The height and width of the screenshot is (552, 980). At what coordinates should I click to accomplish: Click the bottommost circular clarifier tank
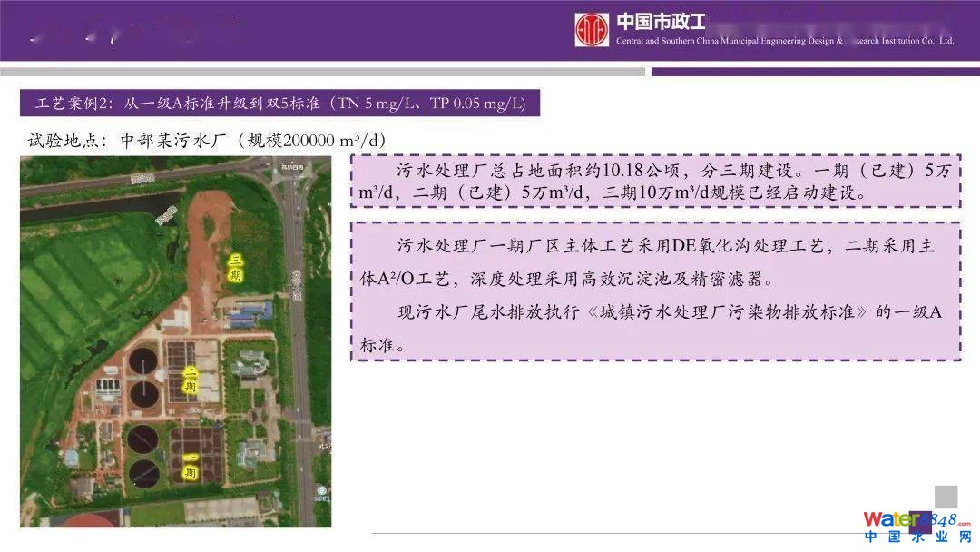coord(143,472)
